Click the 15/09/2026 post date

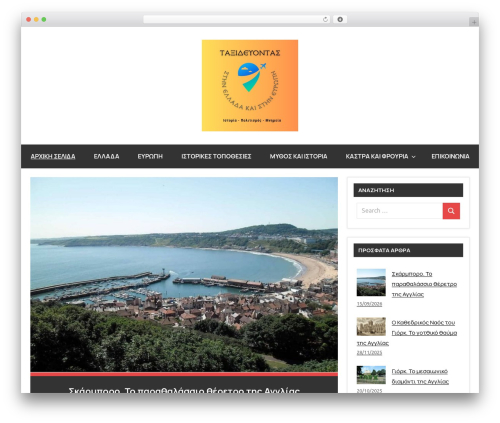(x=369, y=304)
